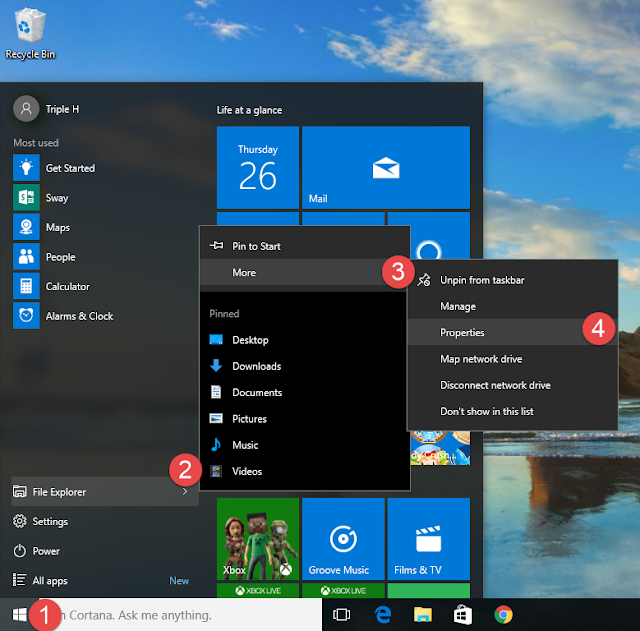
Task: Select Disconnect network drive
Action: pyautogui.click(x=513, y=385)
